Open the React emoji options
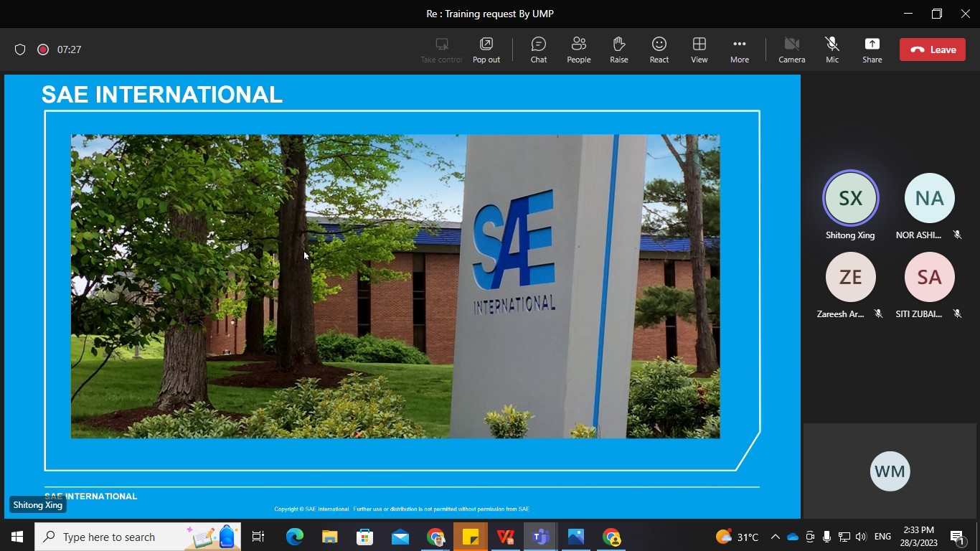Screen dimensions: 980x551 (x=659, y=50)
